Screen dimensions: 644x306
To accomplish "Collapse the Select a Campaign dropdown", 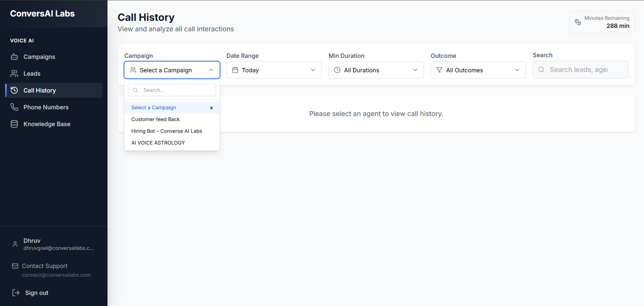I will (x=172, y=70).
